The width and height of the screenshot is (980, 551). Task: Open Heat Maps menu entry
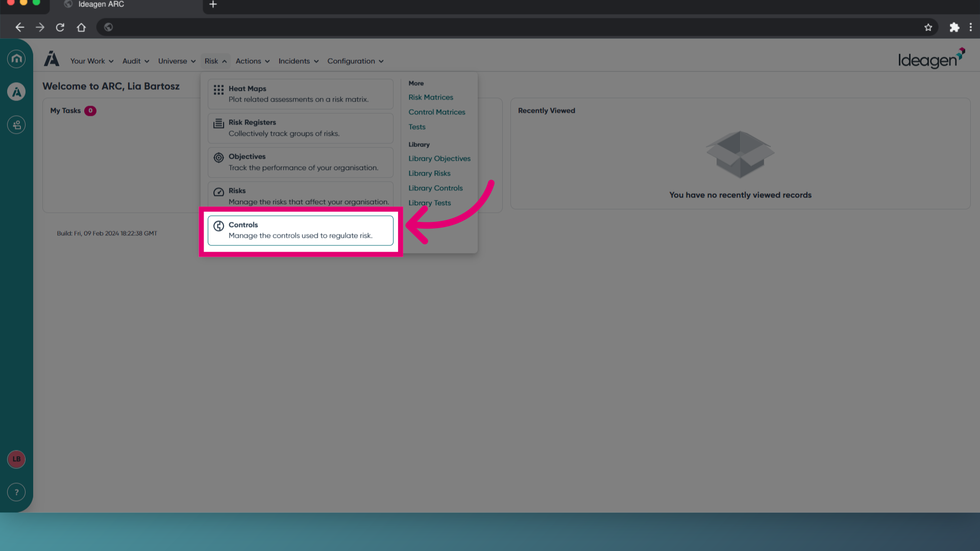pos(301,94)
